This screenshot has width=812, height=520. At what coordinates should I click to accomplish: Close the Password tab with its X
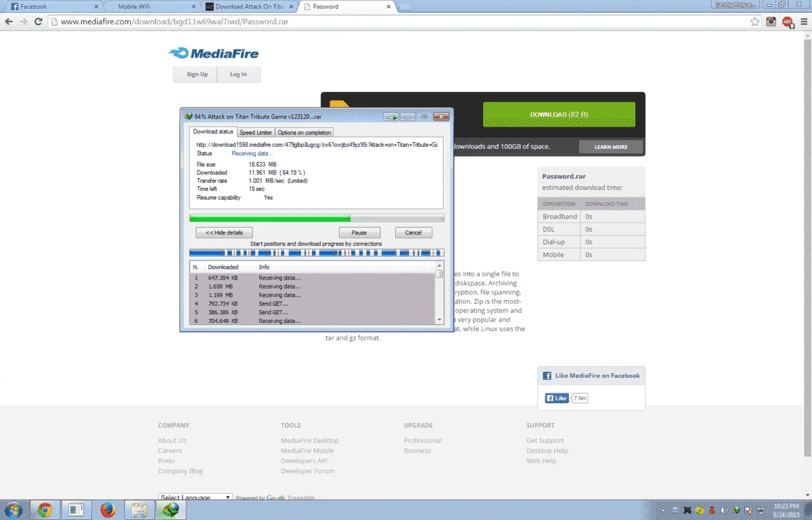click(x=388, y=7)
